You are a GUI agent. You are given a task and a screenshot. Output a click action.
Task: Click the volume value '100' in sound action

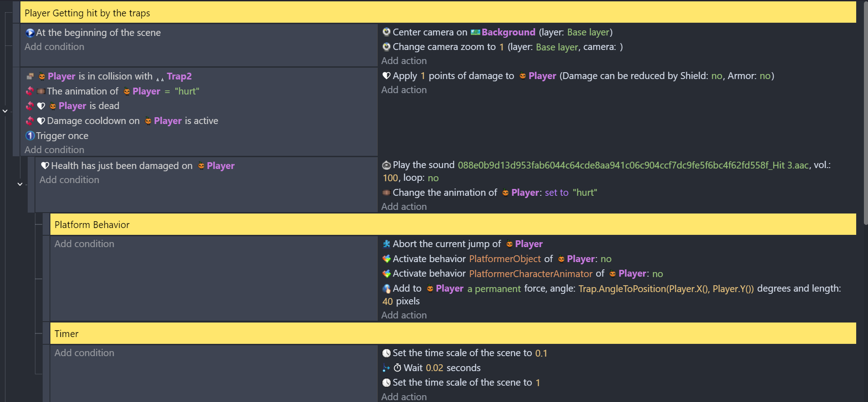click(x=390, y=178)
